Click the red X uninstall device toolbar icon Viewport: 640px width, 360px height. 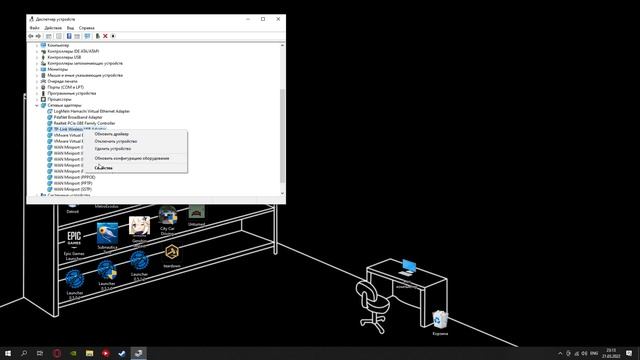tap(105, 36)
